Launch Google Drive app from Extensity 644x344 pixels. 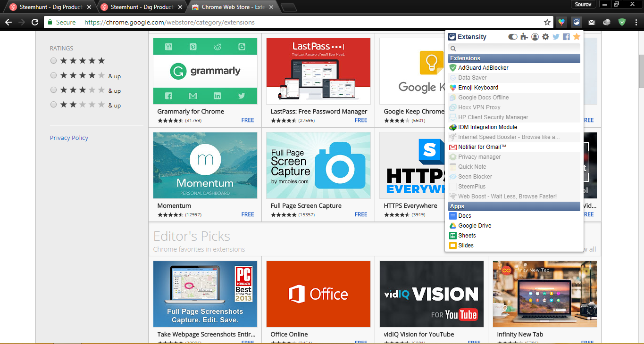514,226
